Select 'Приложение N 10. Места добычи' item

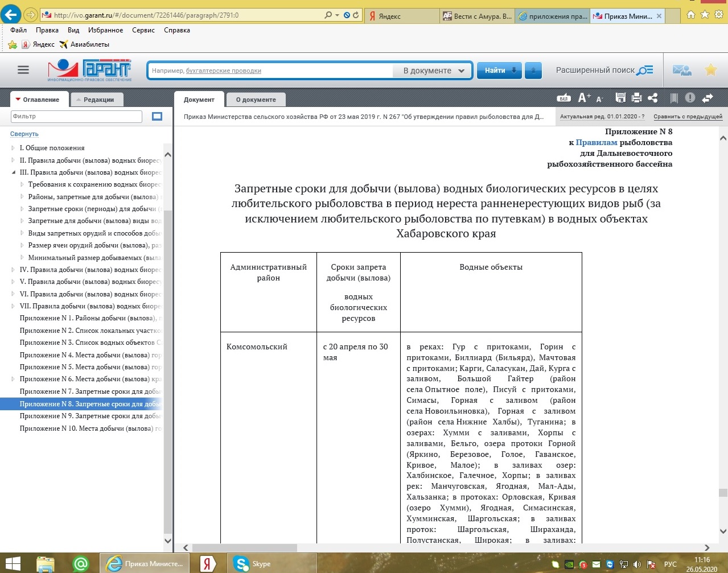point(91,428)
